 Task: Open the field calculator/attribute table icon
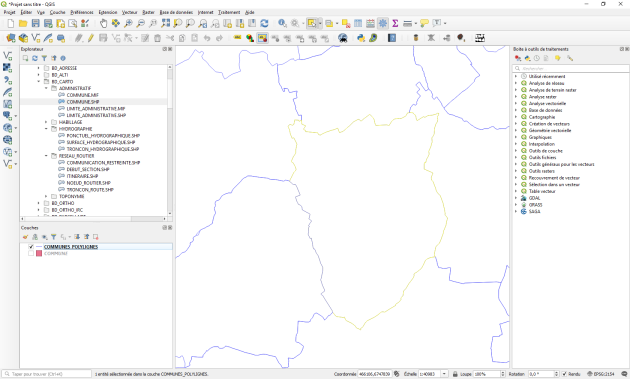pyautogui.click(x=358, y=23)
